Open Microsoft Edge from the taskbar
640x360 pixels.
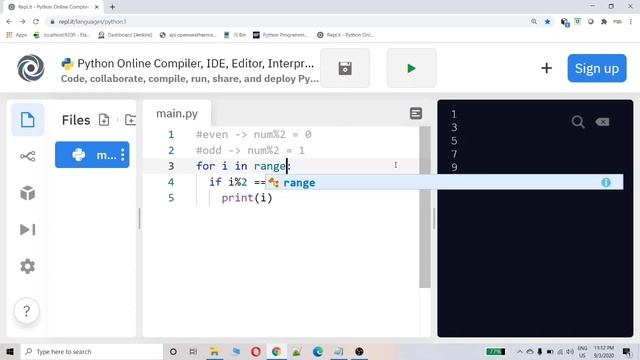(318, 351)
